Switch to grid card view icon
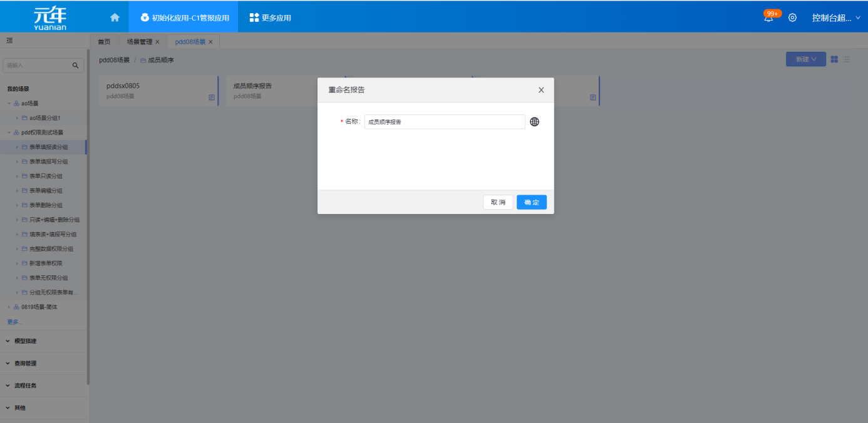This screenshot has height=423, width=868. (834, 59)
